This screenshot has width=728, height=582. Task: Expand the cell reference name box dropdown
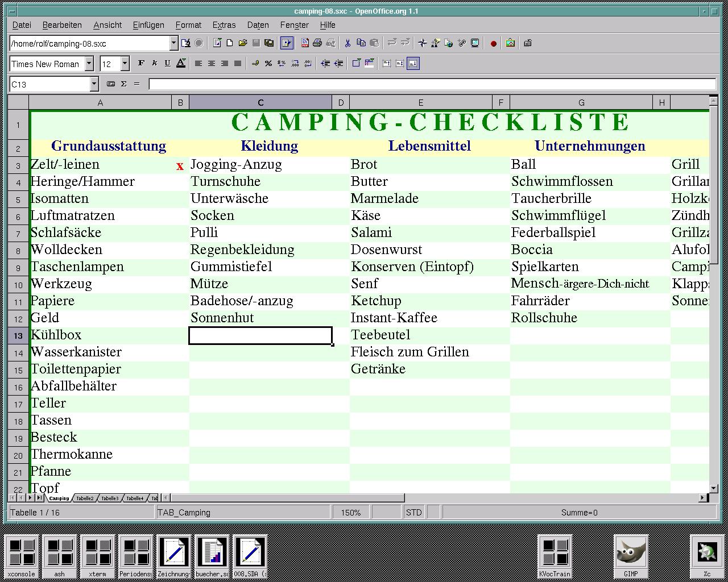(94, 84)
